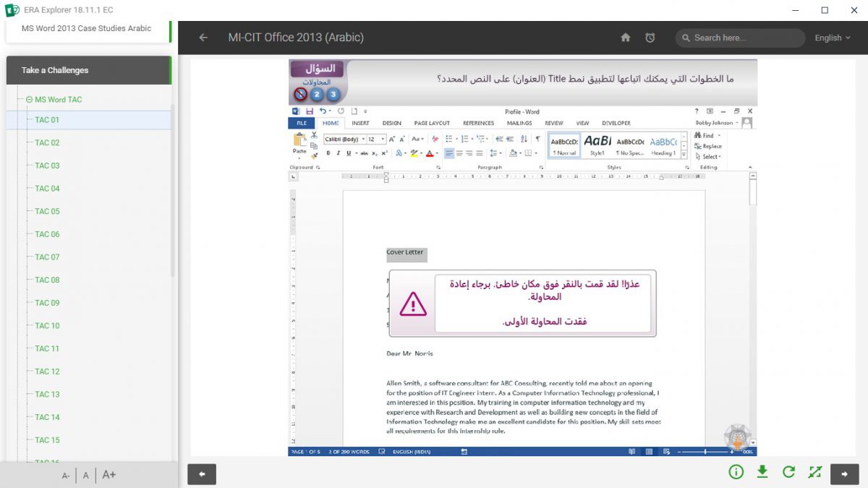Viewport: 868px width, 488px height.
Task: Toggle fullscreen with the green expand icon
Action: point(815,472)
